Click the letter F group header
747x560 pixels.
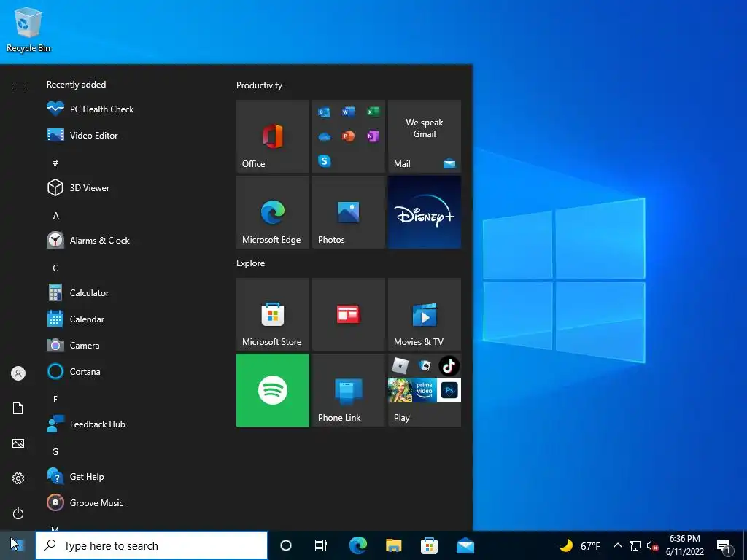coord(55,399)
